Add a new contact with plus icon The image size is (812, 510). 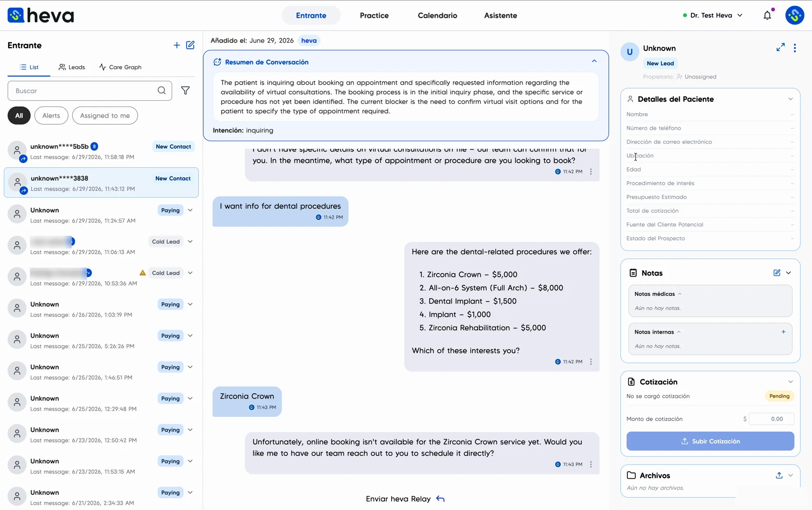177,45
